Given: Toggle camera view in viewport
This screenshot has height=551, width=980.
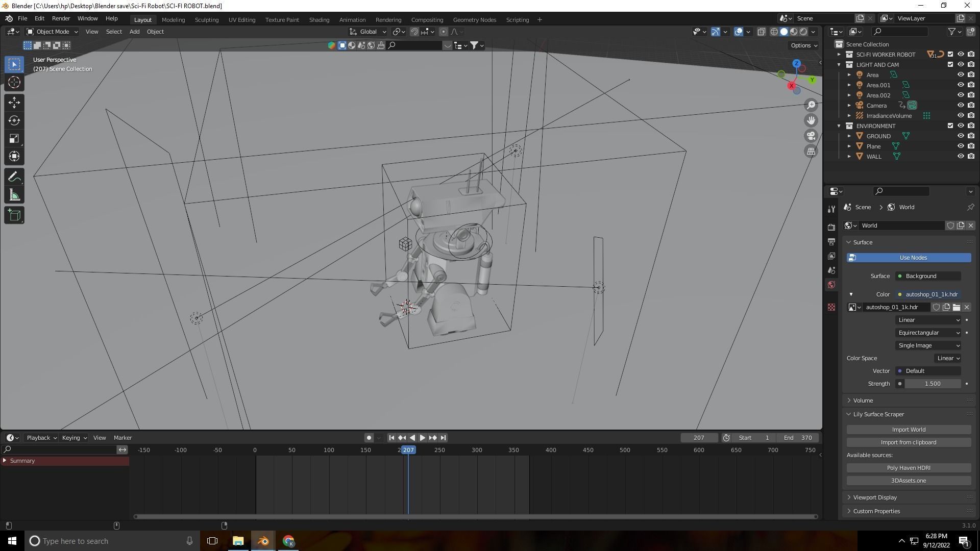Looking at the screenshot, I should coord(811,136).
